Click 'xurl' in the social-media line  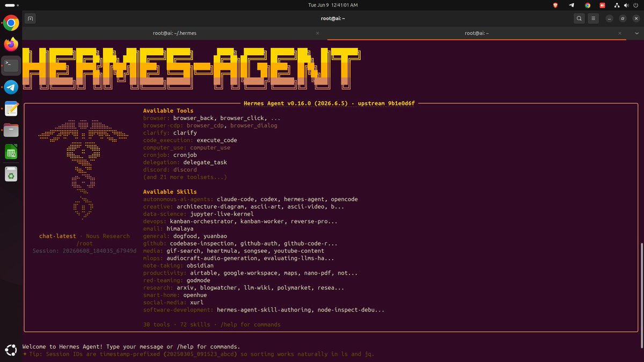coord(196,302)
